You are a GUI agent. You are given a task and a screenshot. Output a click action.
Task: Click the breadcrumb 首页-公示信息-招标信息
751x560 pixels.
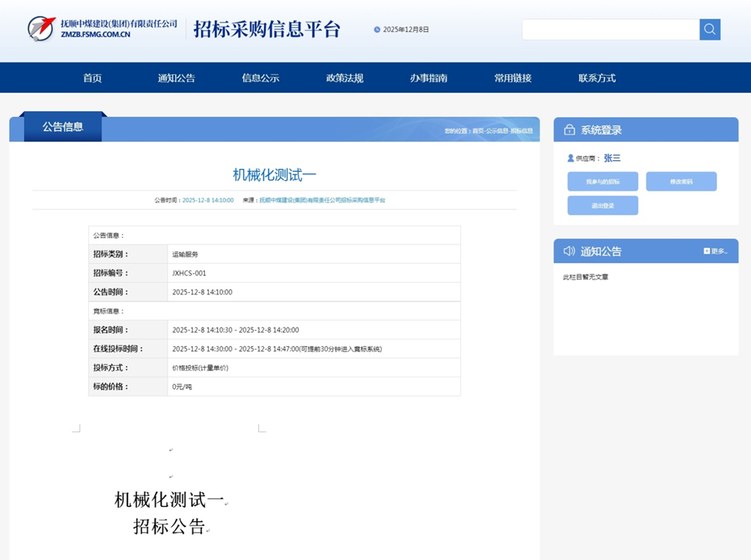click(x=503, y=131)
